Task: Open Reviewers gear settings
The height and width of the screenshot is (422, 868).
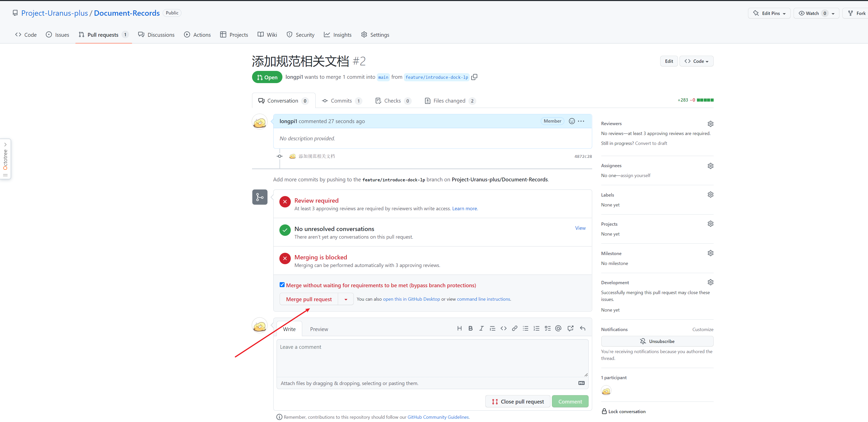Action: [710, 124]
